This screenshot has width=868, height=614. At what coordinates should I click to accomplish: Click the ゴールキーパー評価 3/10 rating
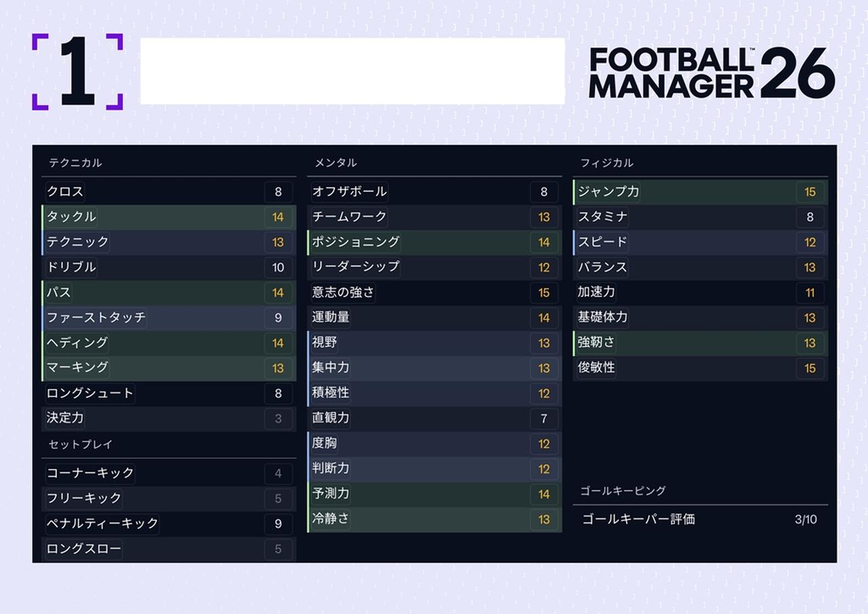pos(806,520)
